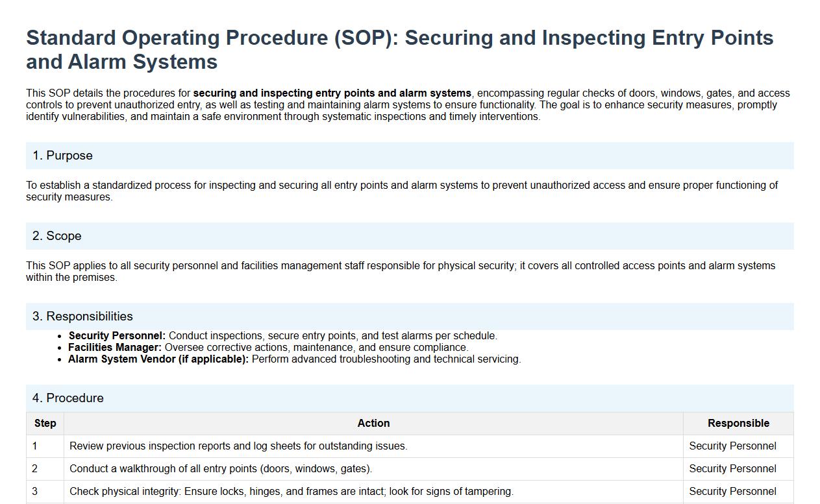The image size is (820, 504).
Task: Click the SOP main title heading
Action: coord(399,49)
